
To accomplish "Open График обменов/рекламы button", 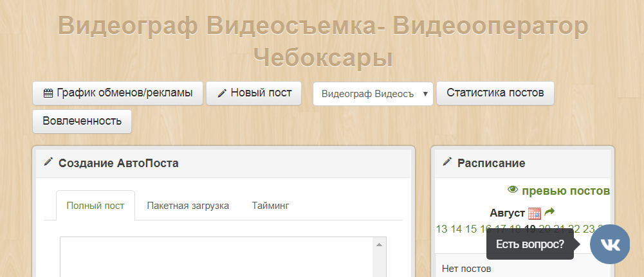I will [118, 93].
